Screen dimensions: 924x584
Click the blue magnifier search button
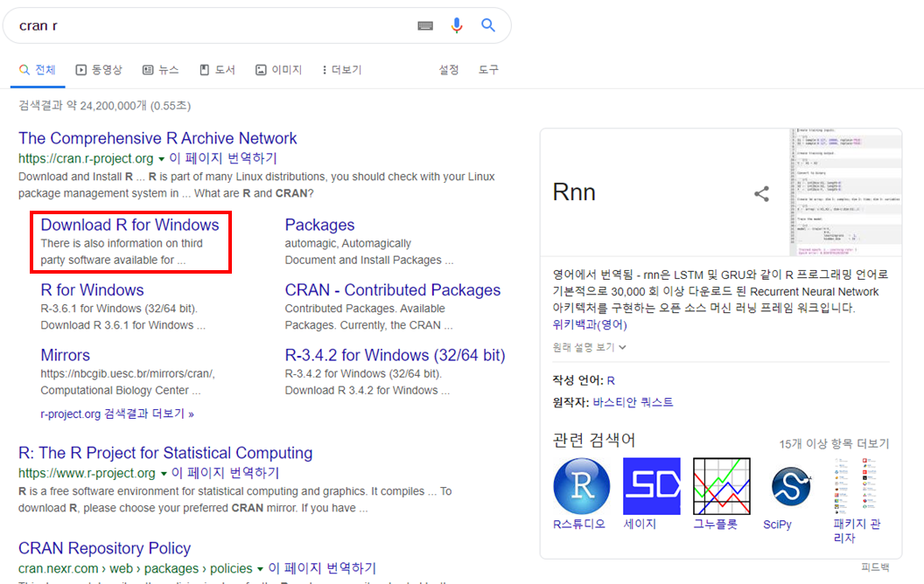pyautogui.click(x=487, y=25)
